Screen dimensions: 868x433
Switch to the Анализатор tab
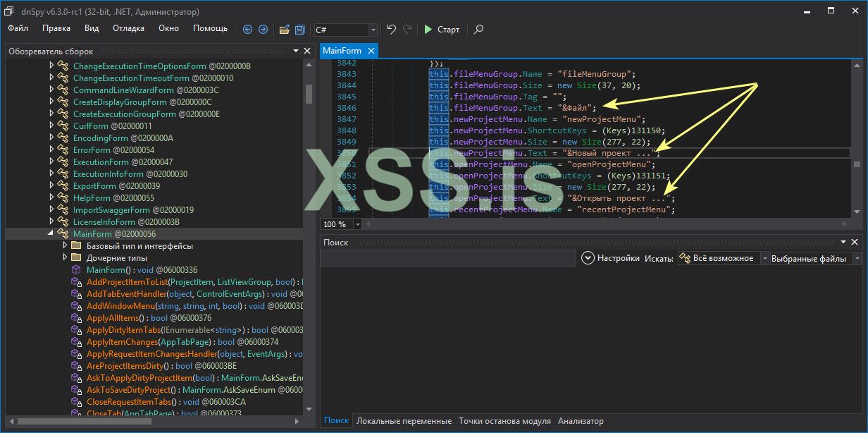[581, 421]
